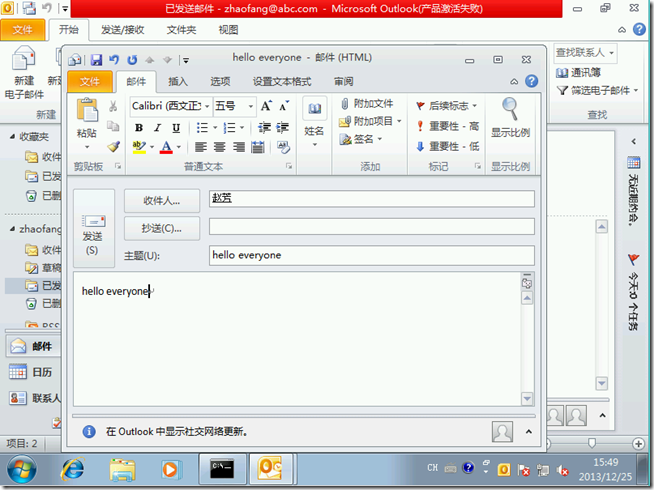
Task: Click into the To recipient field
Action: (x=372, y=199)
